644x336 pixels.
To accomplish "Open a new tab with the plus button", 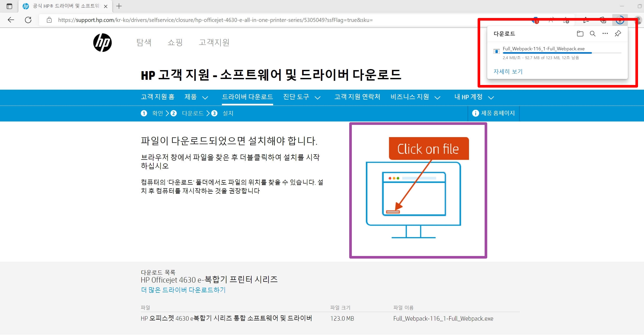I will click(x=119, y=6).
